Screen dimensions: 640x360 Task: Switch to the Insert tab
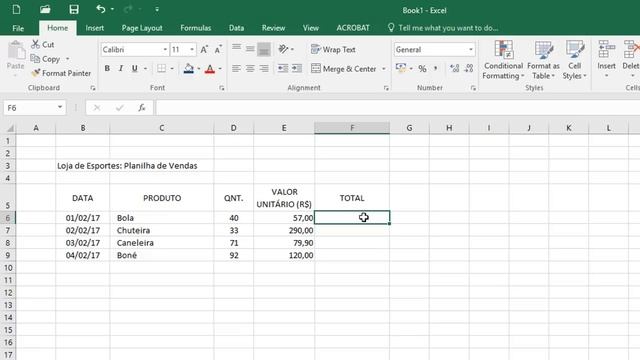coord(94,28)
